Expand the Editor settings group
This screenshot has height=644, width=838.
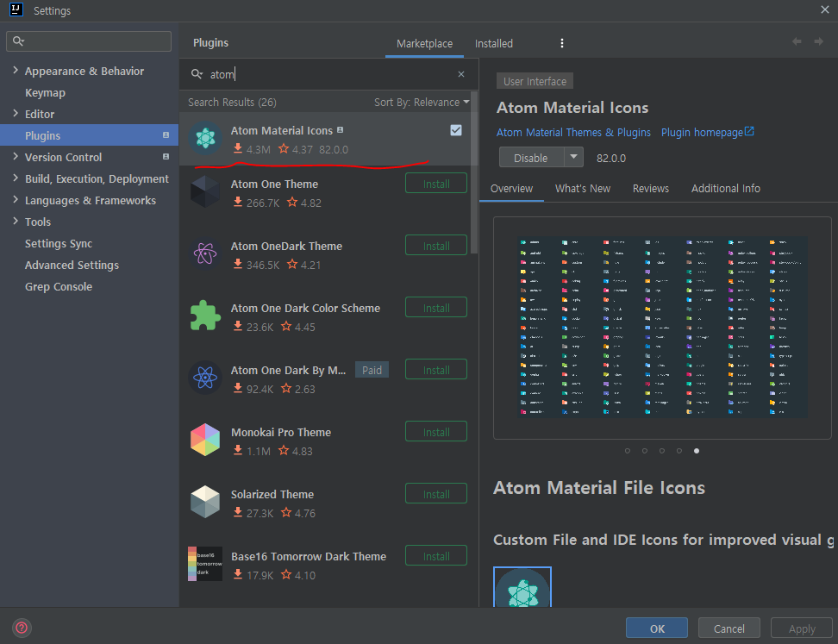15,113
